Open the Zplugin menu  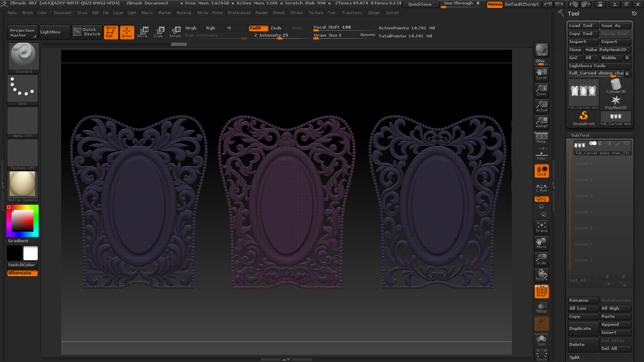pyautogui.click(x=374, y=13)
